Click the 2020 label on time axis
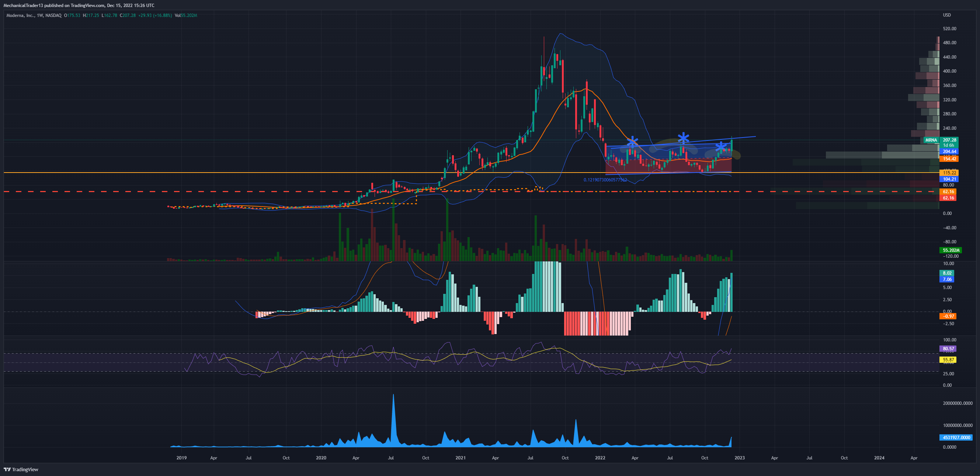Screen dimensions: 980x476 point(321,458)
